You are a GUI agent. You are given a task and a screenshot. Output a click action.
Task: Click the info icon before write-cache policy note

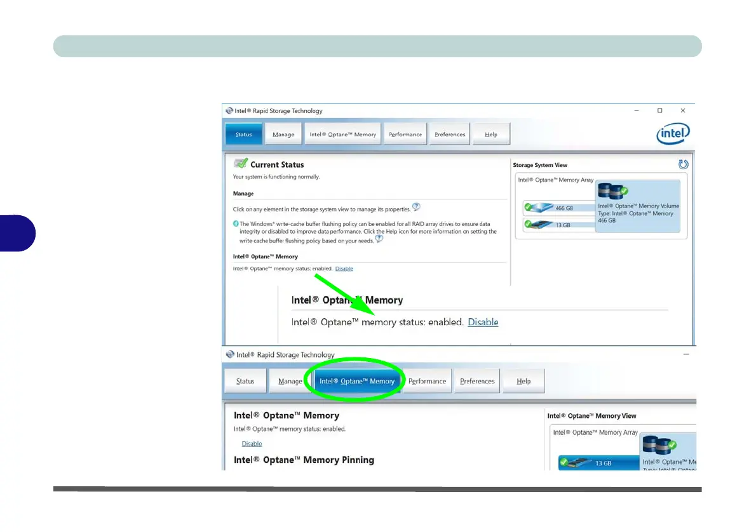coord(236,223)
